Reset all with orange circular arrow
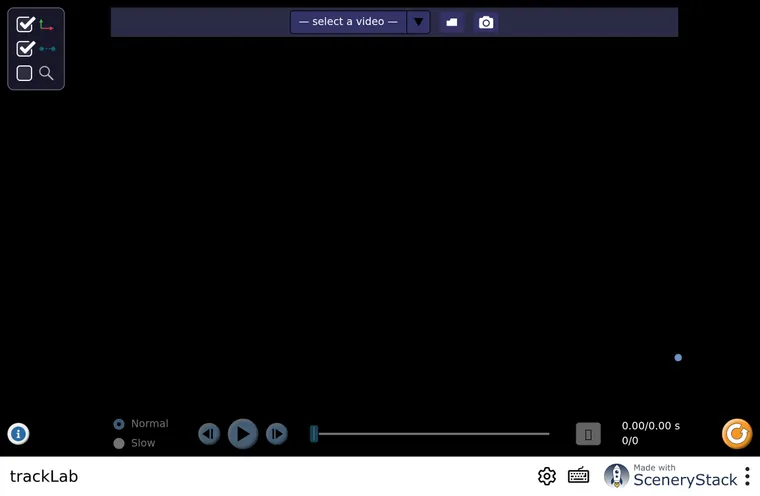Image resolution: width=760 pixels, height=496 pixels. coord(737,433)
